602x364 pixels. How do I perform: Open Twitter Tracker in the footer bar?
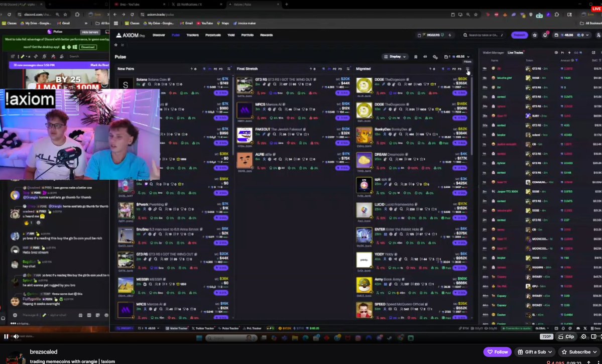pyautogui.click(x=203, y=329)
